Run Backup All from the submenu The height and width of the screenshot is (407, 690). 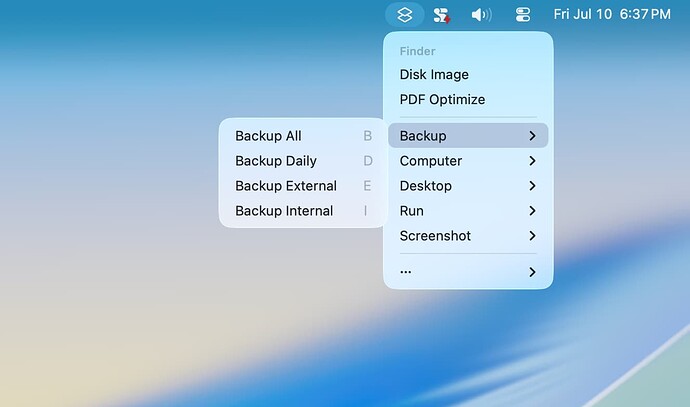303,136
